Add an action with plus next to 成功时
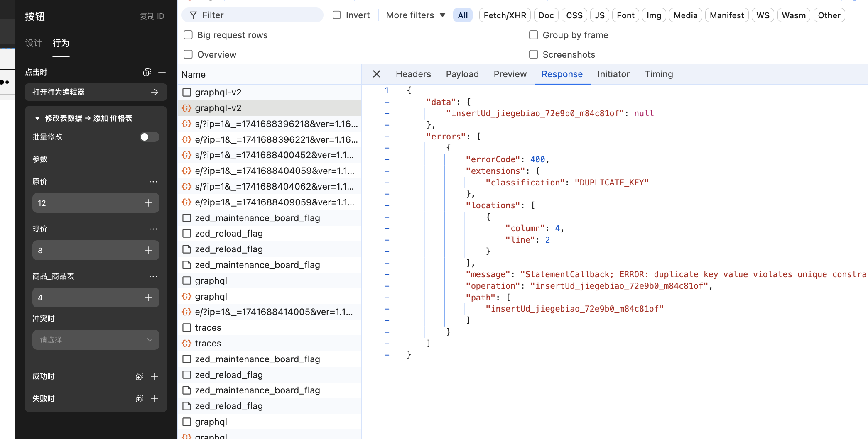Screen dimensions: 868x439 [154, 376]
